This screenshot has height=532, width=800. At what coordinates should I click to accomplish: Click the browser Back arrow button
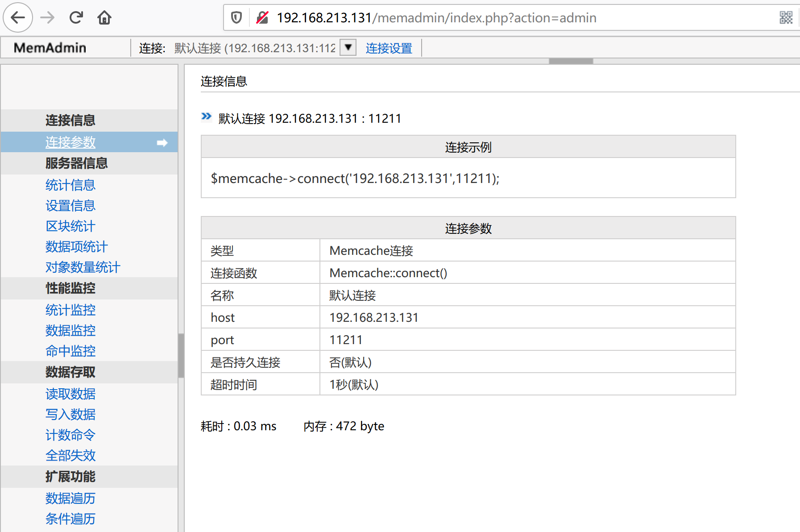pyautogui.click(x=18, y=18)
